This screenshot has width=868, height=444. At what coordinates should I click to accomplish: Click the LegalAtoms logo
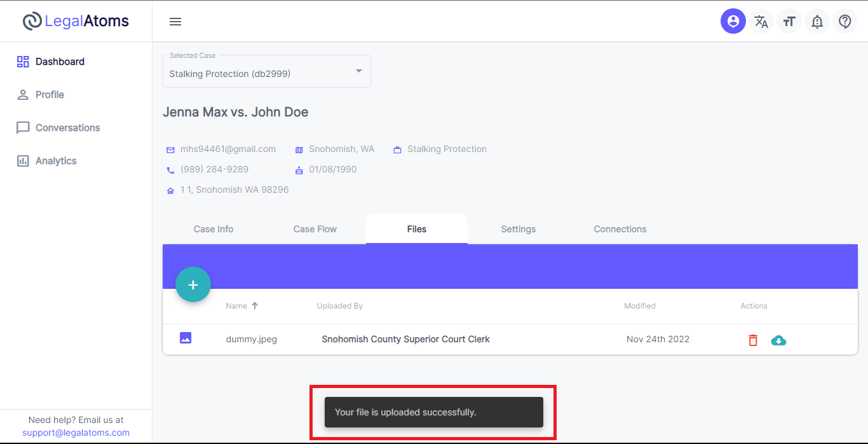click(x=76, y=21)
